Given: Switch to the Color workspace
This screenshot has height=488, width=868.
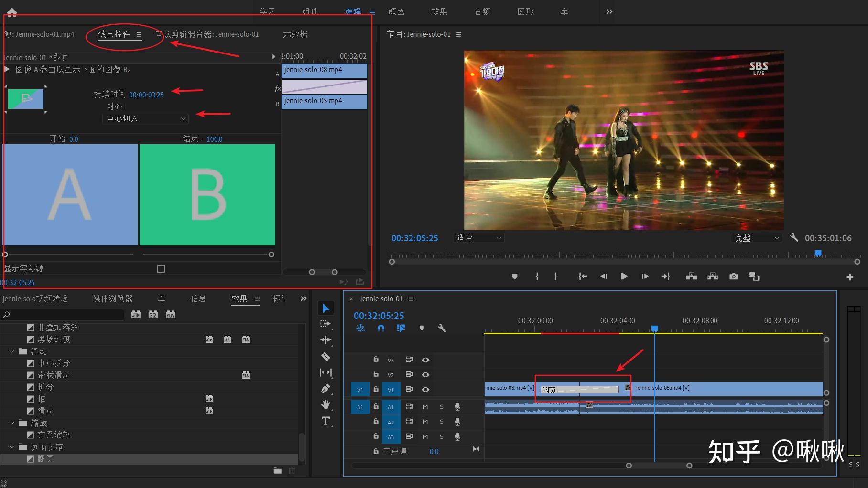Looking at the screenshot, I should 396,11.
